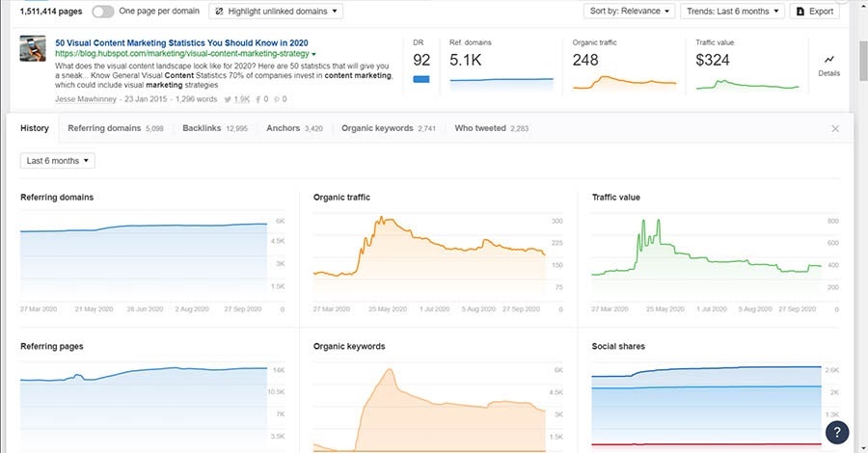This screenshot has height=453, width=868.
Task: Open the Last 6 months period dropdown
Action: 57,160
